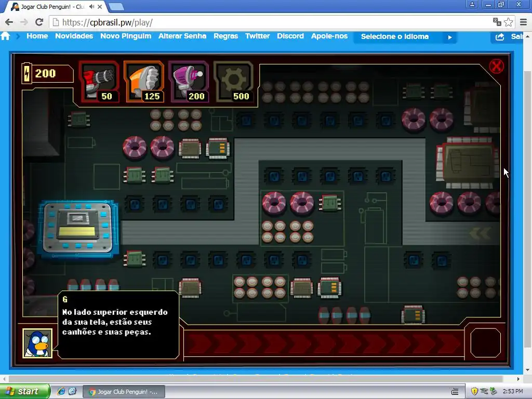Open a new tab
The width and height of the screenshot is (532, 399).
[x=116, y=6]
